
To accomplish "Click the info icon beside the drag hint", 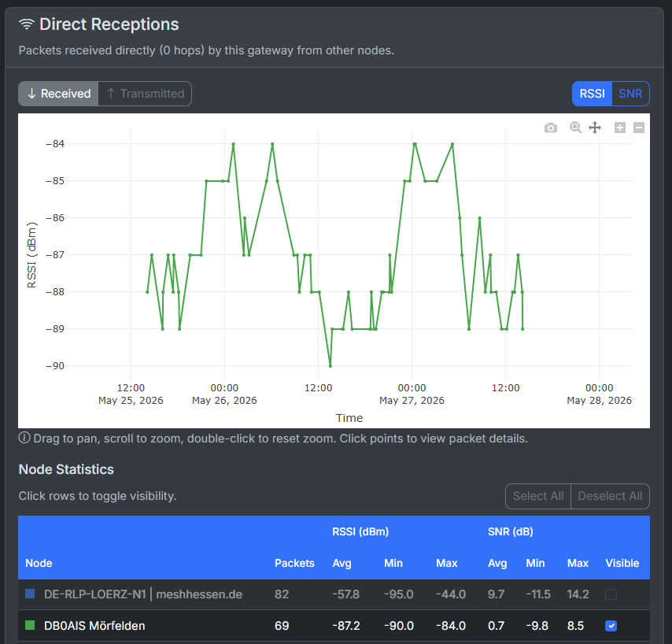I will (24, 438).
